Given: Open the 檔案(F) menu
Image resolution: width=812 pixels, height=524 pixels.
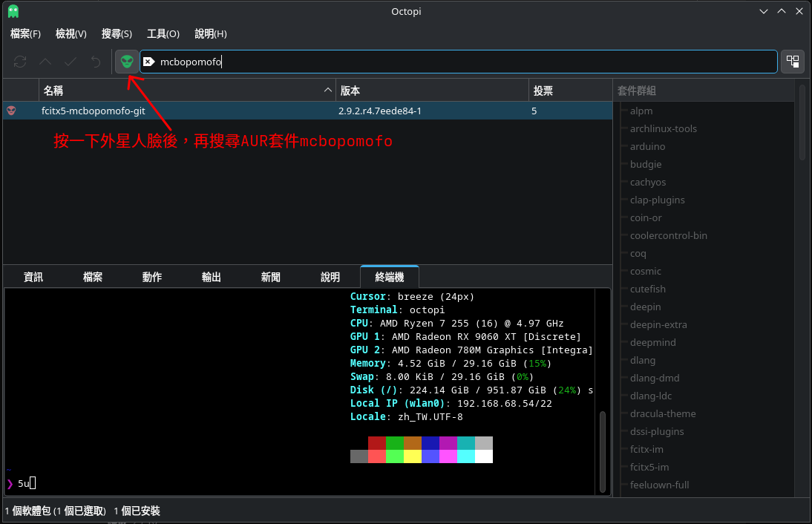Looking at the screenshot, I should 25,33.
